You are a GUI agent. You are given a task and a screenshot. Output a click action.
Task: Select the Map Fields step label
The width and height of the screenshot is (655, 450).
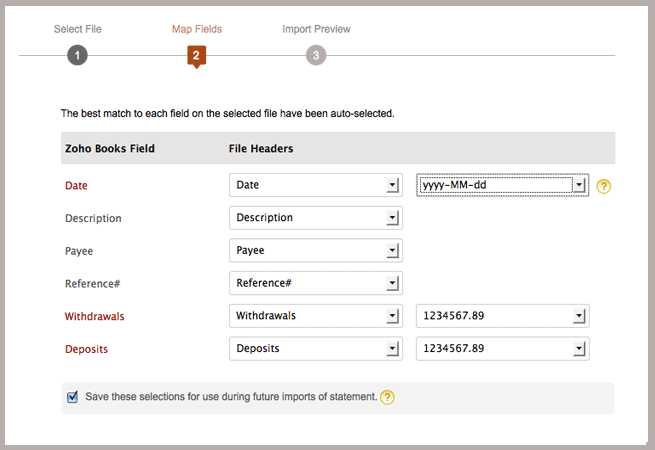pyautogui.click(x=197, y=29)
